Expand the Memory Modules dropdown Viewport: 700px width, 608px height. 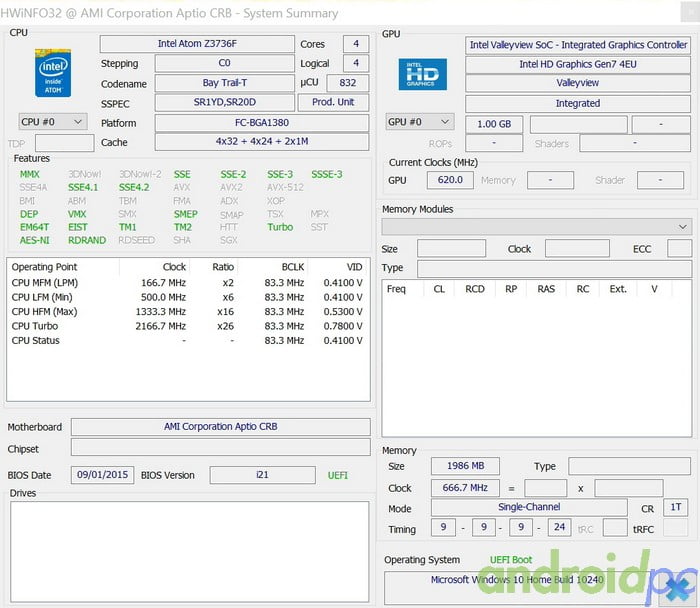point(537,227)
